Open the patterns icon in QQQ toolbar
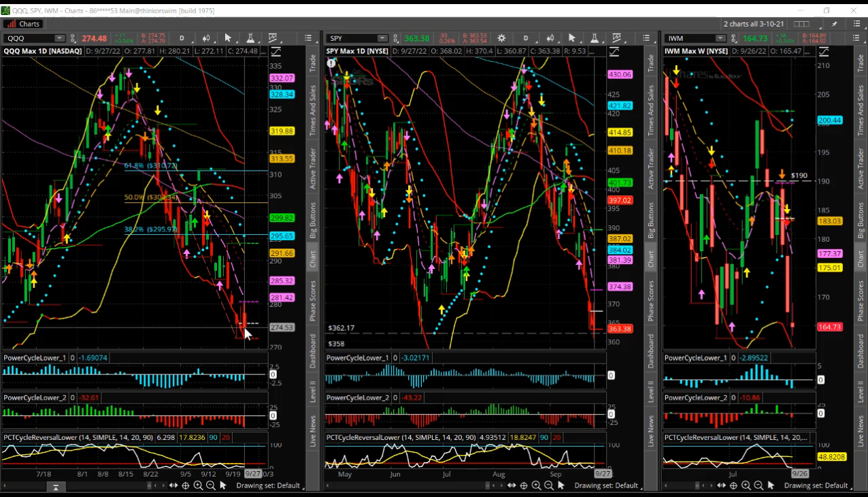Screen dimensions: 868x497 273,38
